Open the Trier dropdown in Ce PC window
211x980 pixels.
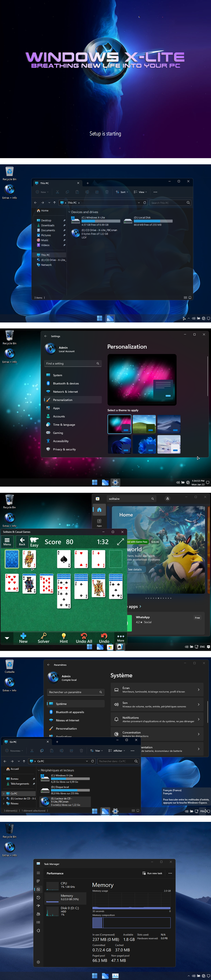coord(96,751)
